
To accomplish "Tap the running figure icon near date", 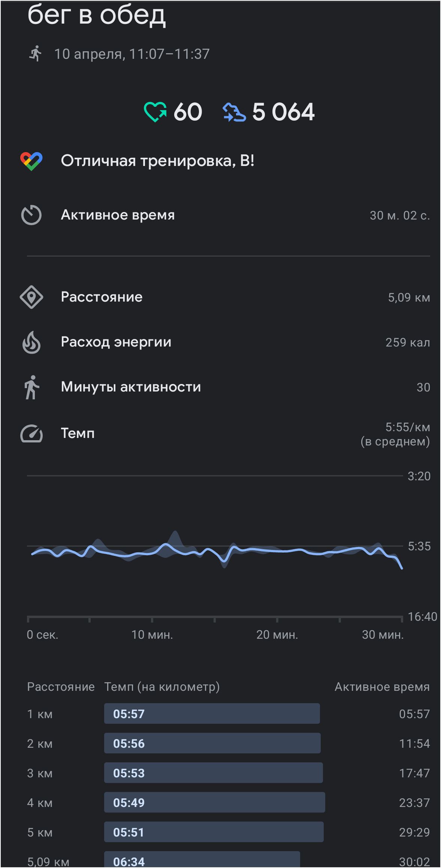I will click(35, 54).
